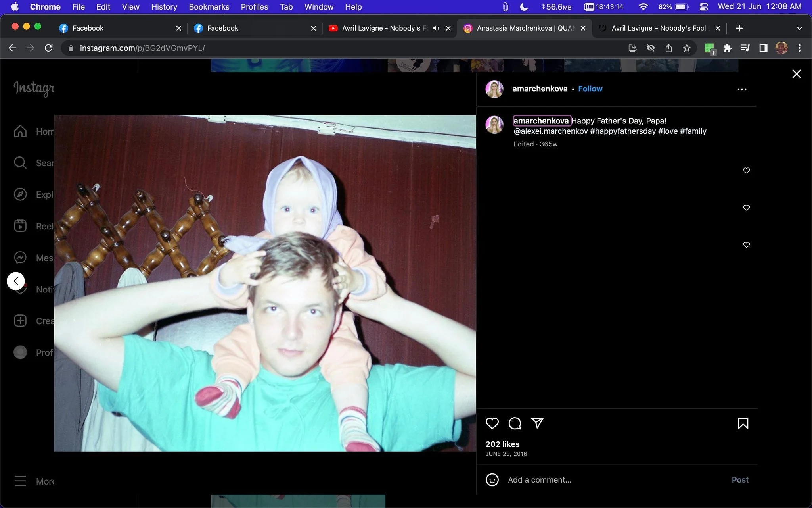The image size is (812, 508).
Task: Reload the page in Chrome
Action: coord(48,48)
